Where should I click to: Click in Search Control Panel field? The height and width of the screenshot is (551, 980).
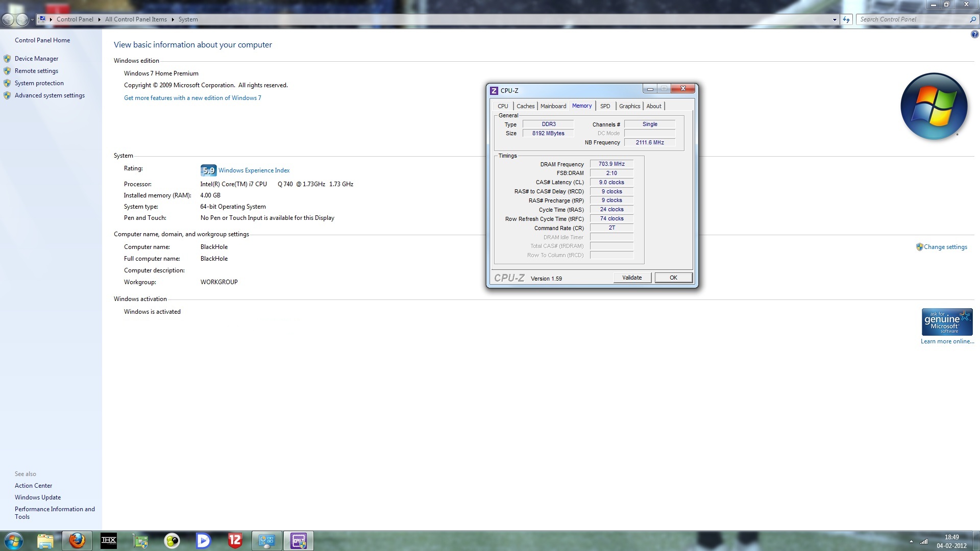[912, 19]
